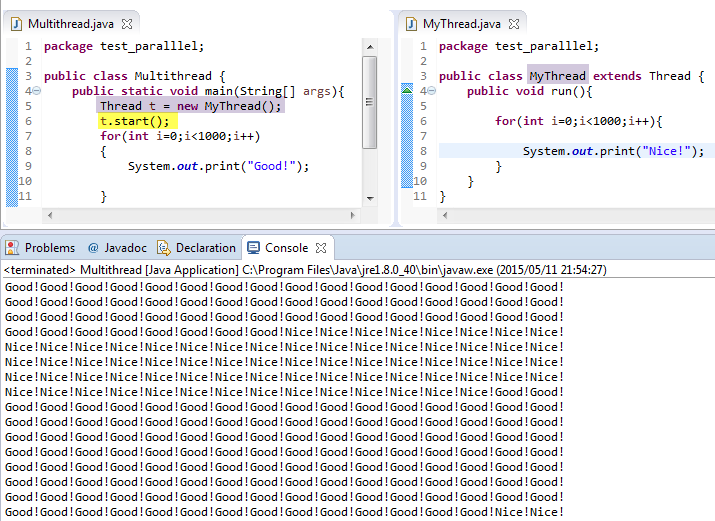Click the first console output line of Good!
715x521 pixels.
pos(285,287)
